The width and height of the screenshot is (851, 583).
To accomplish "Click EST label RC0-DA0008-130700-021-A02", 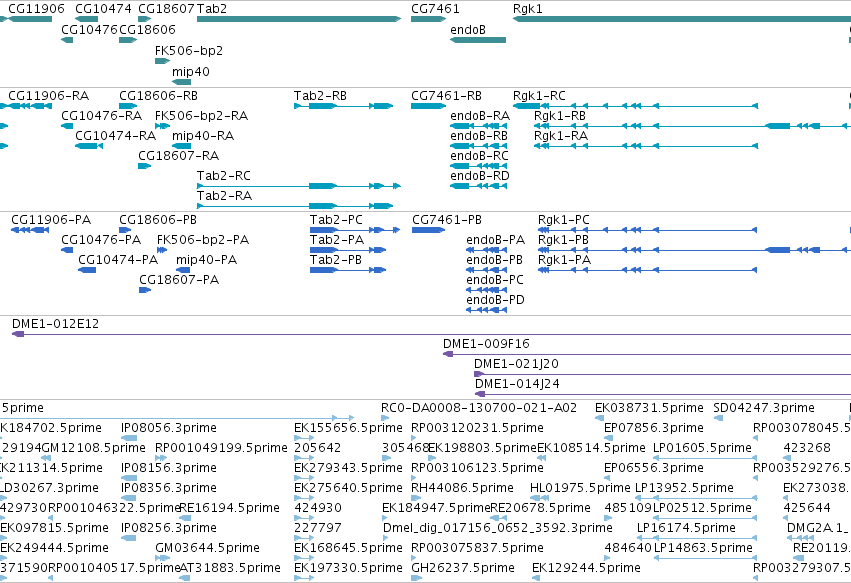I will tap(479, 408).
